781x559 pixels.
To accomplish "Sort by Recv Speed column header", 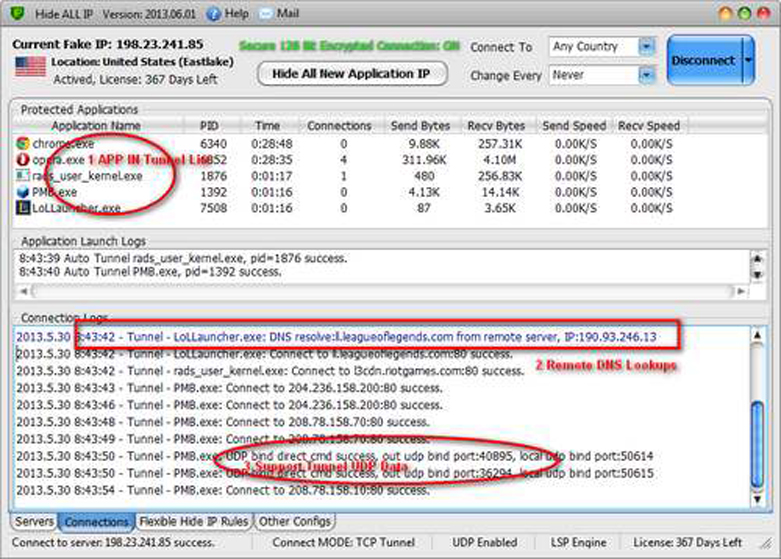I will (649, 126).
